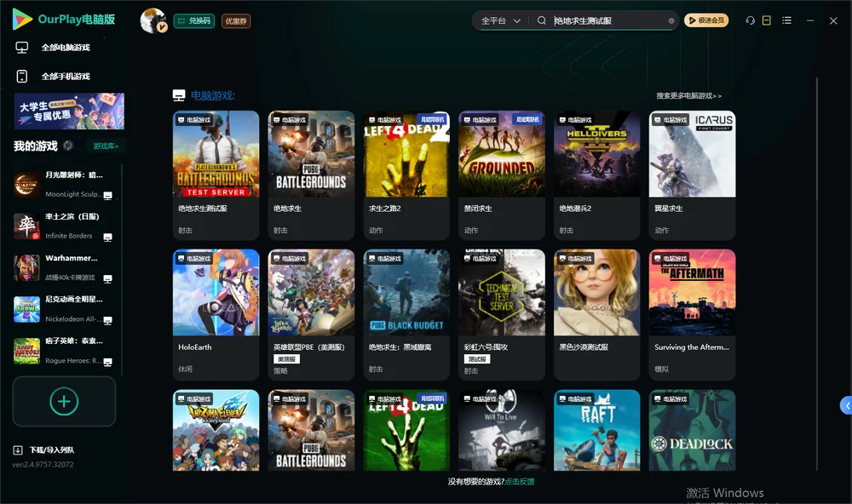This screenshot has width=852, height=504.
Task: Open the Deadlock game card
Action: click(692, 430)
